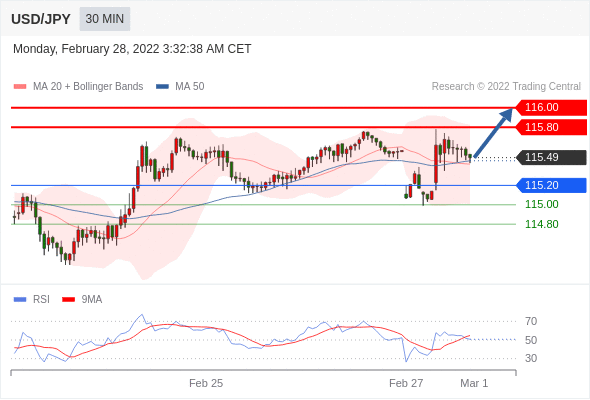Toggle the MA 20 + Bollinger Bands legend

point(78,87)
